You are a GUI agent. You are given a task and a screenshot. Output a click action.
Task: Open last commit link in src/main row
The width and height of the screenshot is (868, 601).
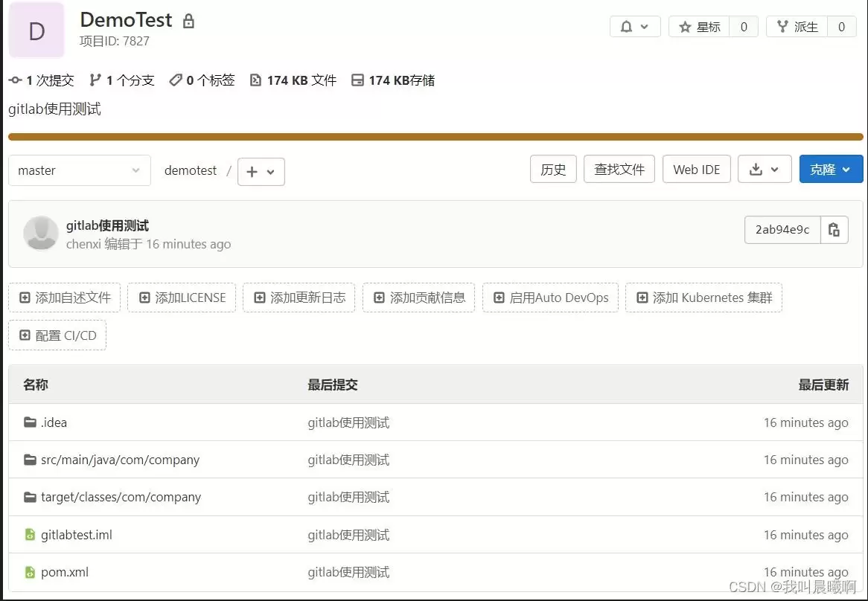point(348,460)
